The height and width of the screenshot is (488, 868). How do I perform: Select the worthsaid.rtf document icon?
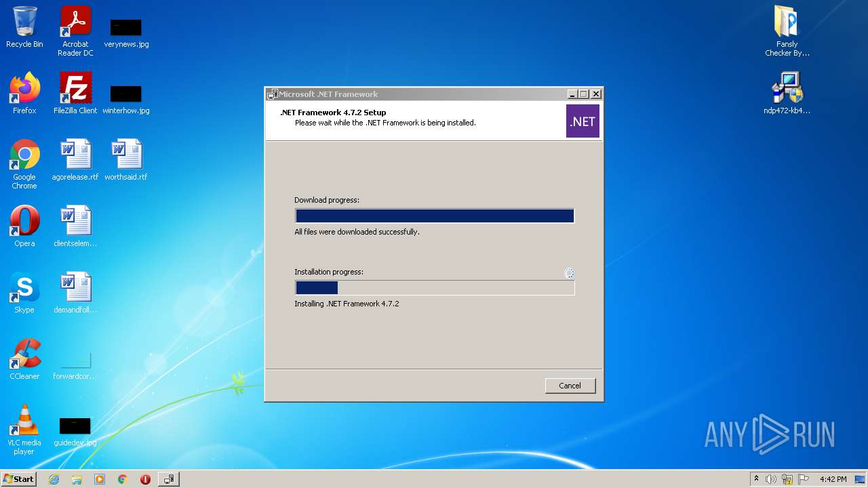coord(126,160)
